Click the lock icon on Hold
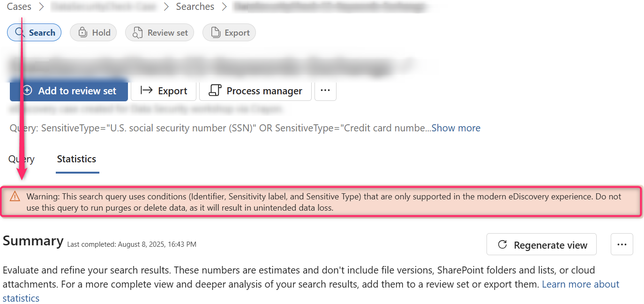Viewport: 644px width, 304px height. click(82, 33)
